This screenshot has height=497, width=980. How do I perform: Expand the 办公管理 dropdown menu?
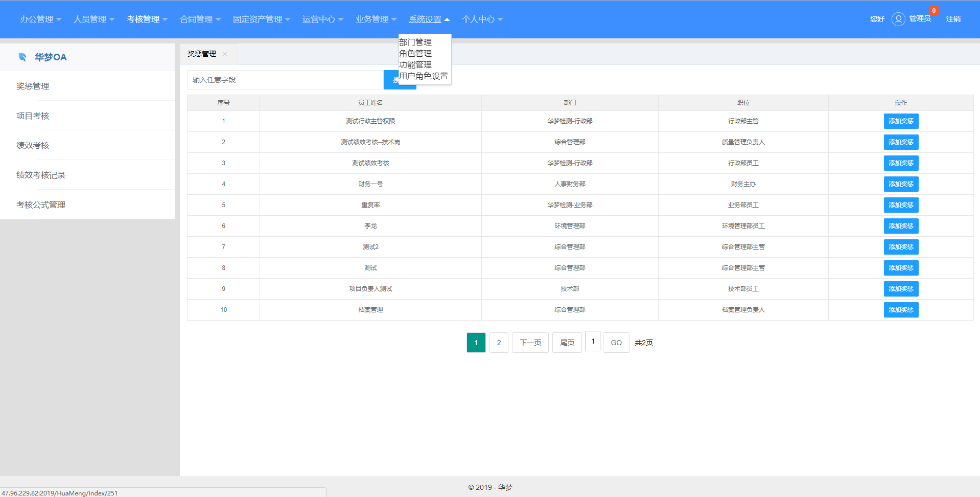(x=40, y=19)
